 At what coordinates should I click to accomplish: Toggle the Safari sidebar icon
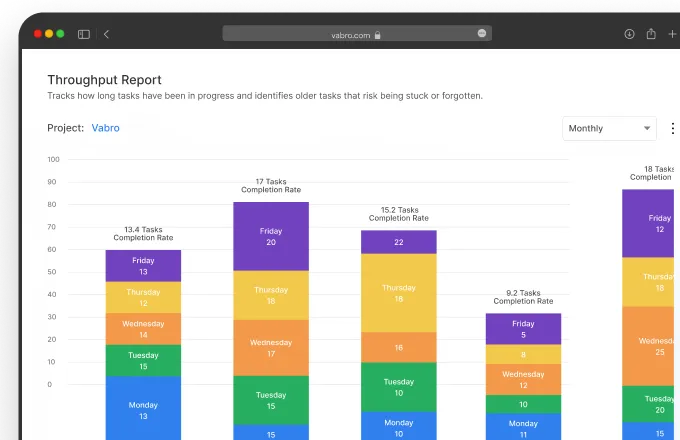point(84,34)
